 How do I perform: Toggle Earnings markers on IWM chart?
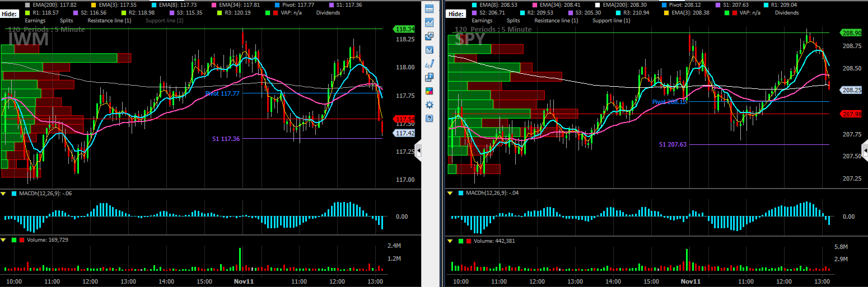[35, 20]
